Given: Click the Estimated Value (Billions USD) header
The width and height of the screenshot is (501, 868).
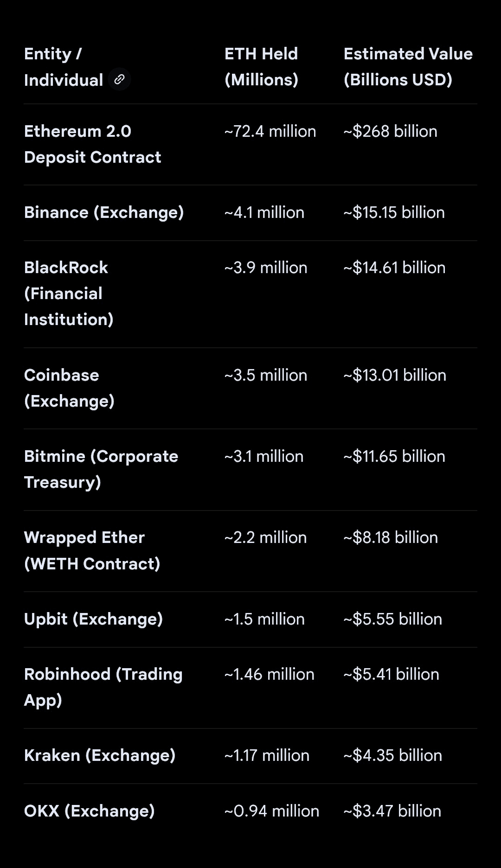Looking at the screenshot, I should (x=408, y=67).
